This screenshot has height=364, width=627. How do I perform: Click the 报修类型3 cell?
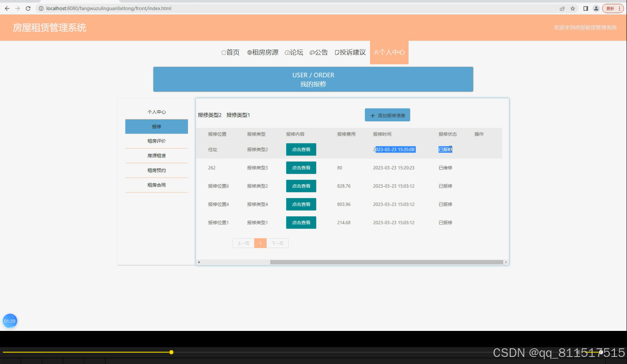(257, 168)
